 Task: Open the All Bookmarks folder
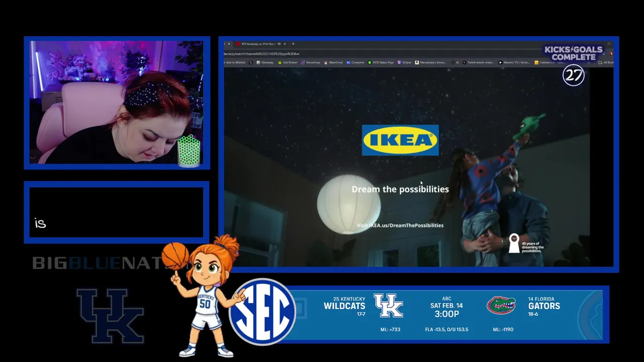[x=605, y=62]
